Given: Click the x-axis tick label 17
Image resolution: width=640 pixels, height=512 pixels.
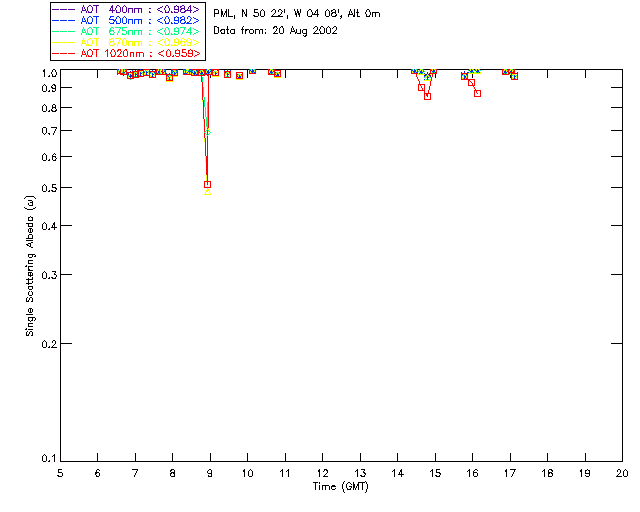Looking at the screenshot, I should [x=510, y=473].
